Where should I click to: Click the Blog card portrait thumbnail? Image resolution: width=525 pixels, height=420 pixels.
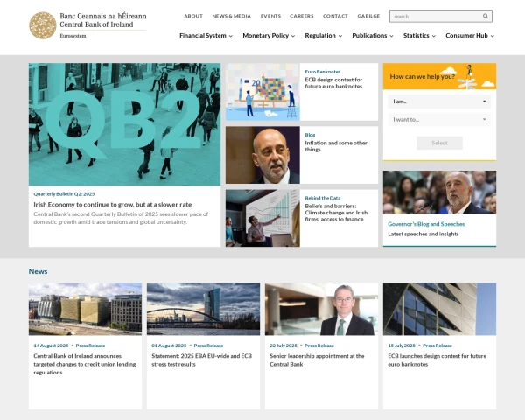coord(262,155)
